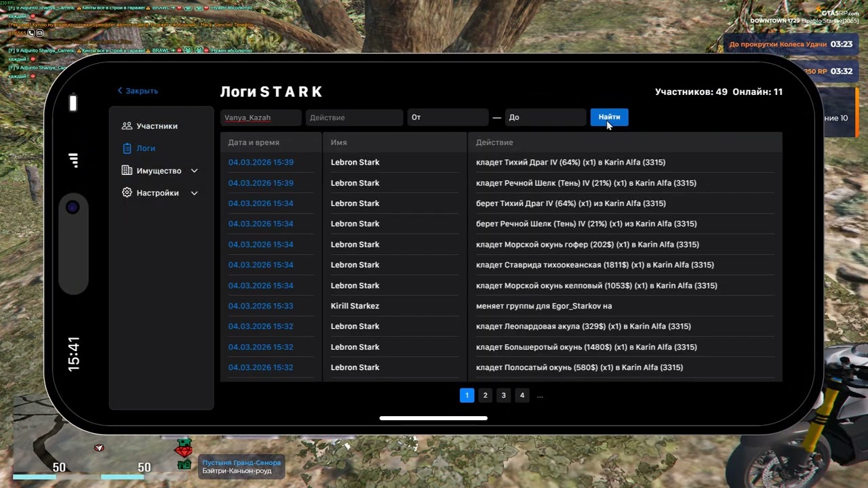868x488 pixels.
Task: Click the name Kirill Starkez
Action: pos(355,306)
